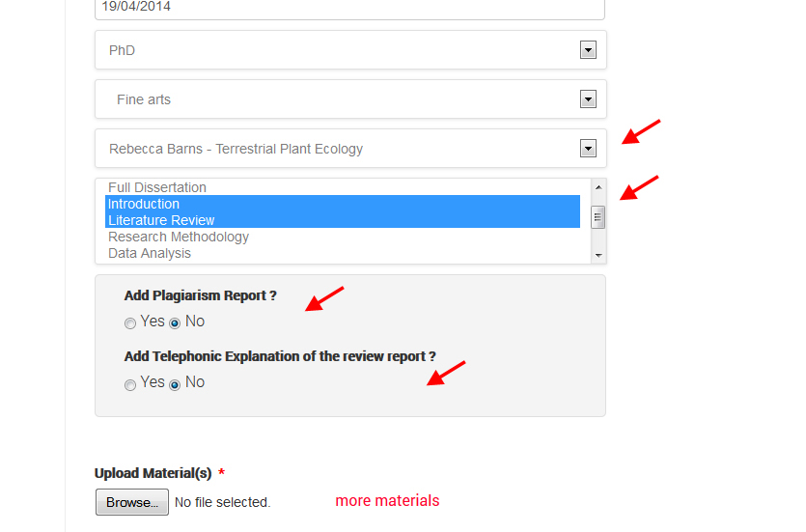Click the list box scroll up arrow

(x=598, y=187)
